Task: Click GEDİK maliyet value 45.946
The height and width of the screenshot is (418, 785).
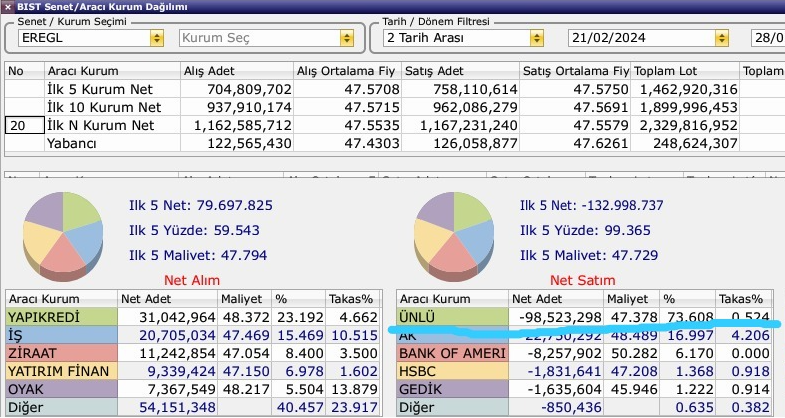Action: pyautogui.click(x=634, y=389)
